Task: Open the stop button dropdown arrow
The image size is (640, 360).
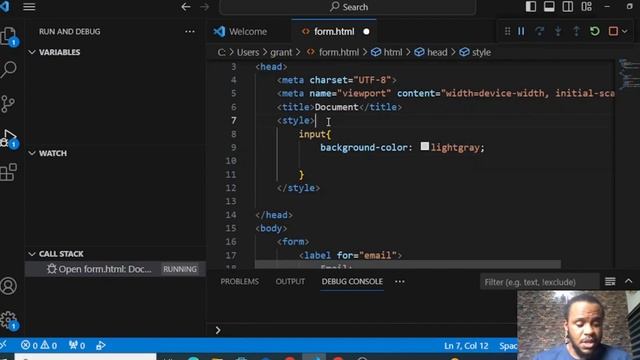Action: pos(624,31)
